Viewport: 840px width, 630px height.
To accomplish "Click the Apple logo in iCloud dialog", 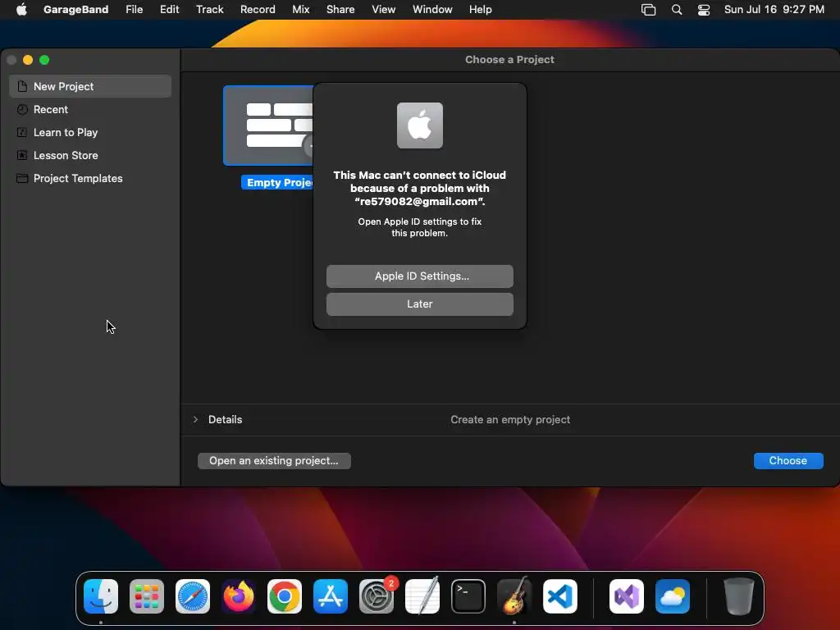I will coord(420,126).
